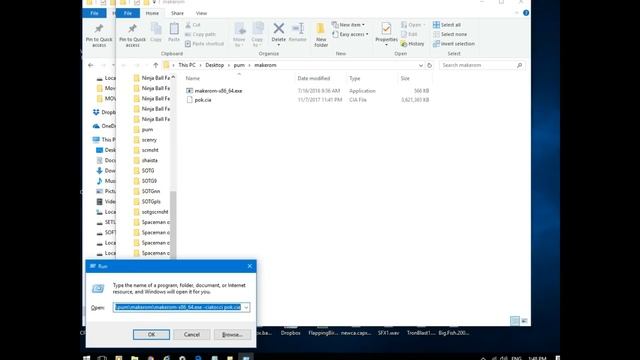Viewport: 640px width, 360px height.
Task: Click the search magnifier icon in the search box
Action: [519, 65]
